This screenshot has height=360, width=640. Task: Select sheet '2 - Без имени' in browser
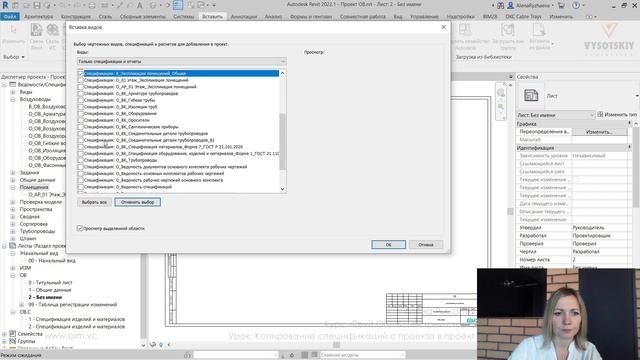coord(45,297)
